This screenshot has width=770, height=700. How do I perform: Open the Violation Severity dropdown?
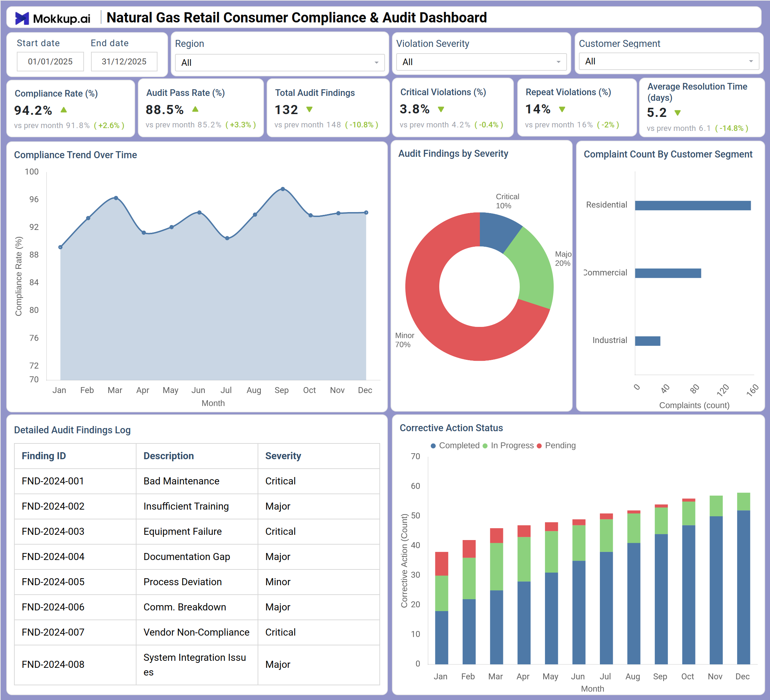tap(481, 62)
